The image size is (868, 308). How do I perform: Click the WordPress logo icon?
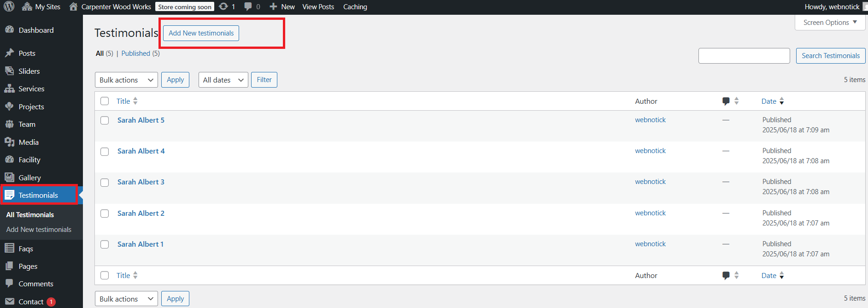click(x=9, y=6)
